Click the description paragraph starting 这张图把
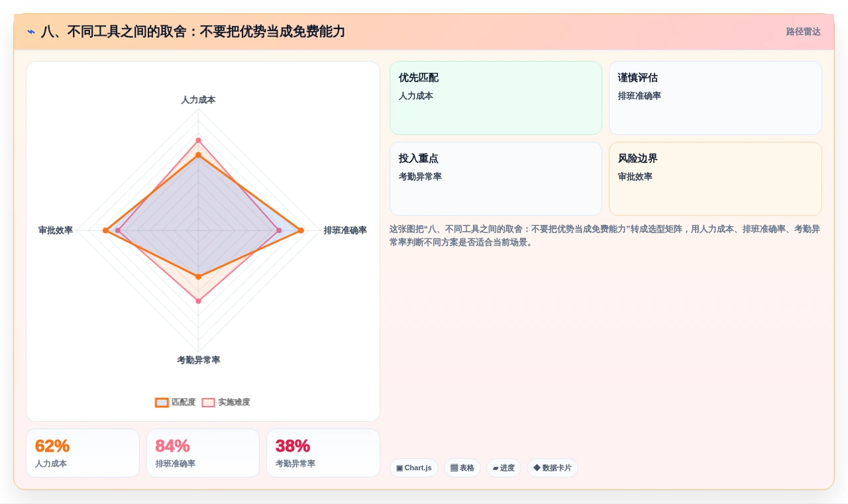Screen dimensions: 848x504 [x=605, y=236]
